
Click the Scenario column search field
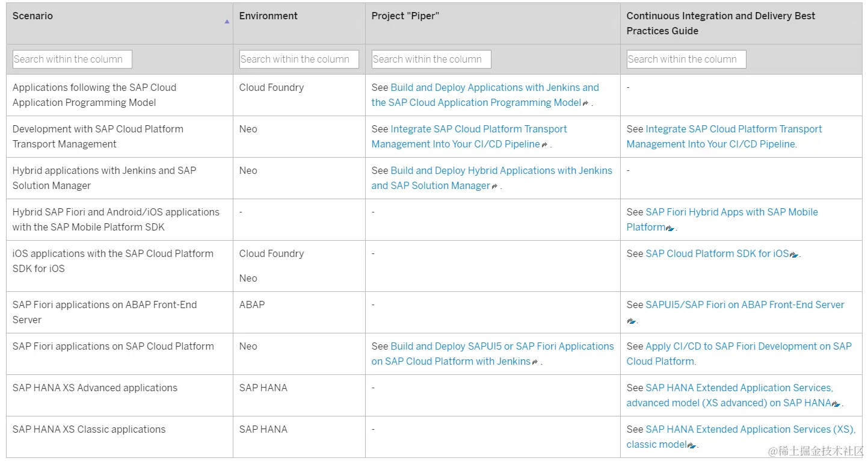(x=72, y=59)
